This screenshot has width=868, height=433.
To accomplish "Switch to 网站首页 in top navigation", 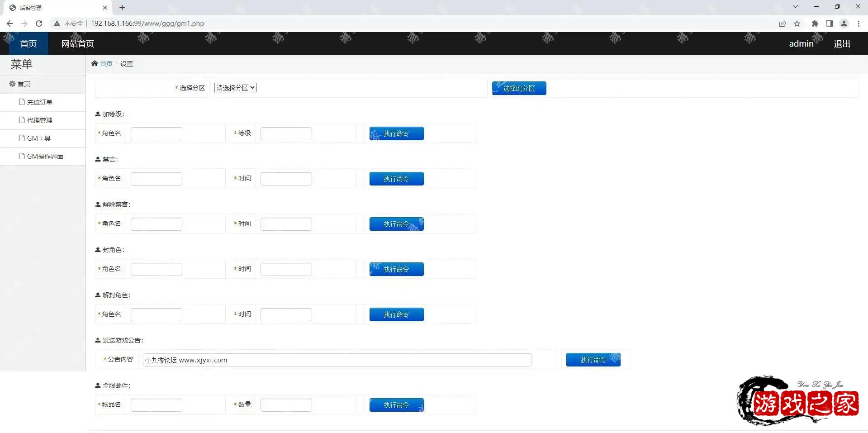I will click(x=78, y=44).
